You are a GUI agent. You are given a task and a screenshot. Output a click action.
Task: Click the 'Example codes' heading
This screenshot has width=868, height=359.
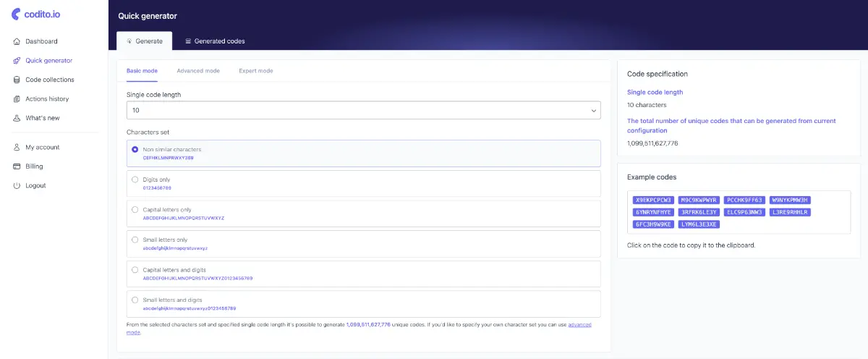point(652,177)
